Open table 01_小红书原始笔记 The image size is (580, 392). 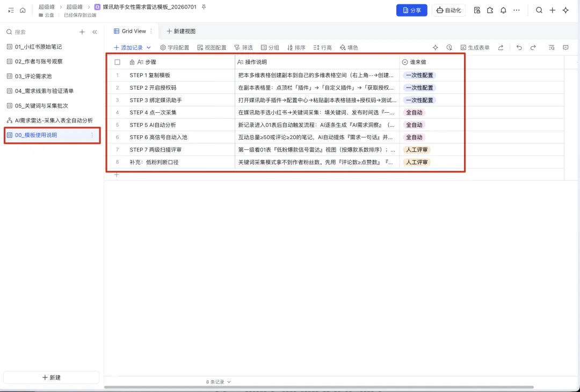[52, 47]
